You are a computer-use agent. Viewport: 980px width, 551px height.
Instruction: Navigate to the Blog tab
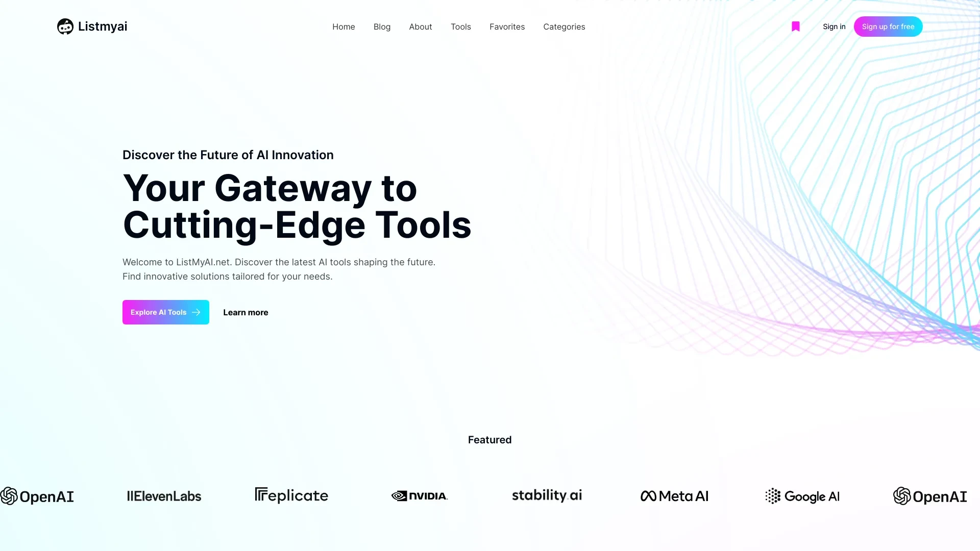click(x=382, y=26)
